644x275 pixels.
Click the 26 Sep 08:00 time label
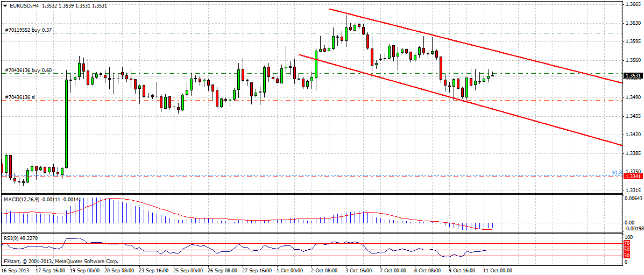[x=222, y=271]
